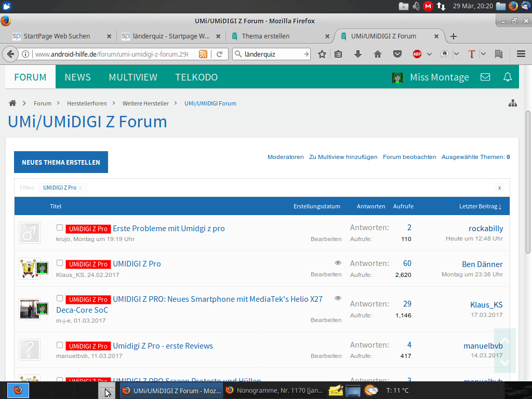Image resolution: width=532 pixels, height=399 pixels.
Task: Click the 'Forum beobachten' link
Action: coord(409,157)
